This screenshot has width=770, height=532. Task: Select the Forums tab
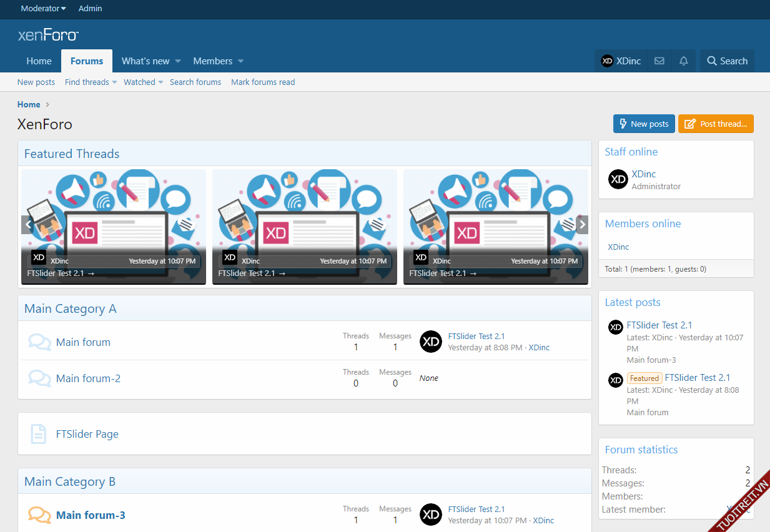pyautogui.click(x=87, y=61)
